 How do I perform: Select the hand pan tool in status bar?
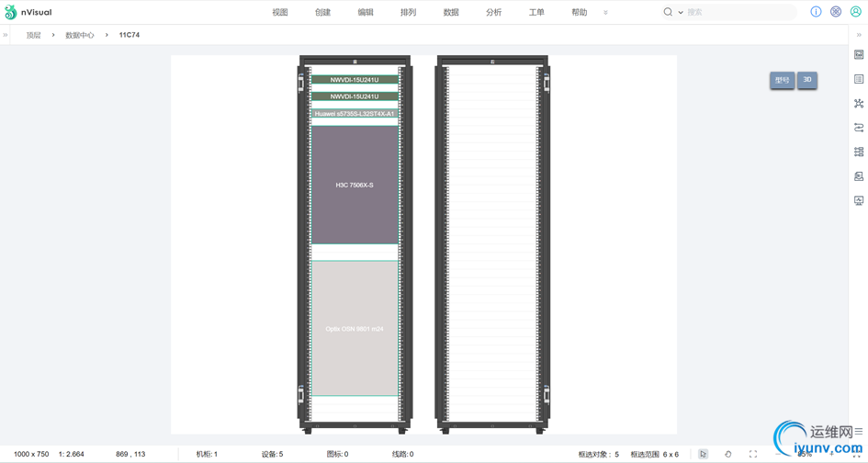[x=728, y=454]
